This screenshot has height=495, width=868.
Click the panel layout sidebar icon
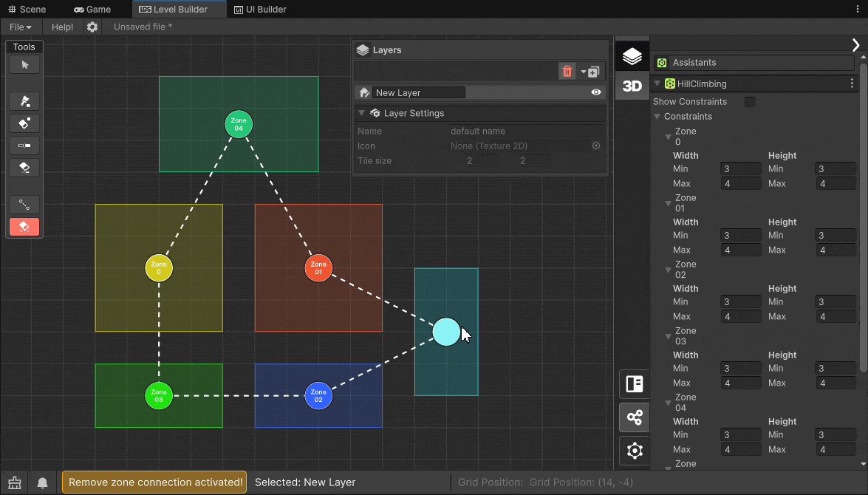point(635,383)
